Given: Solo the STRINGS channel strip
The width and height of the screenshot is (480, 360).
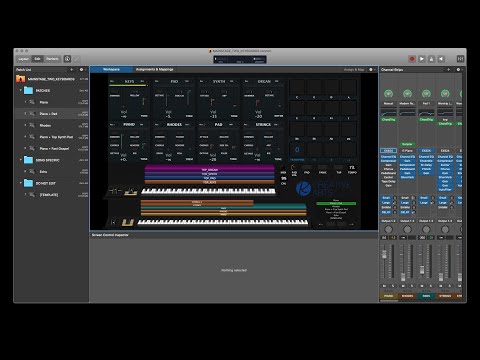Looking at the screenshot, I should point(449,286).
